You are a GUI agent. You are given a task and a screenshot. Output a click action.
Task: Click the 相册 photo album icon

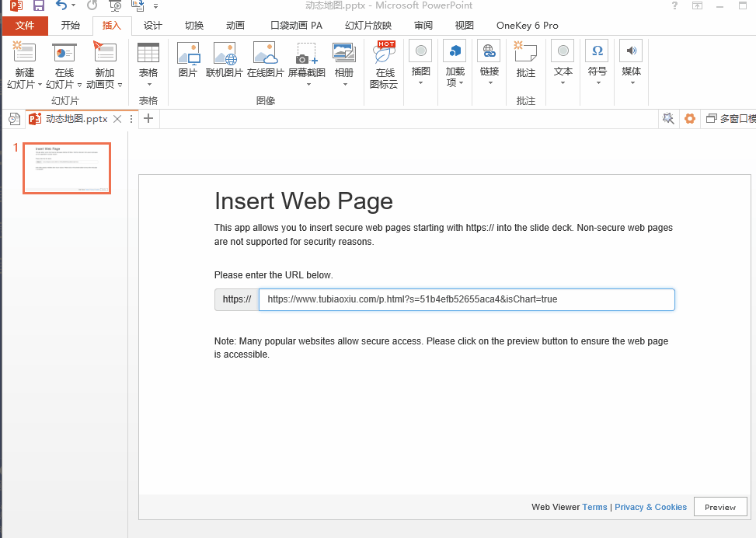point(343,54)
